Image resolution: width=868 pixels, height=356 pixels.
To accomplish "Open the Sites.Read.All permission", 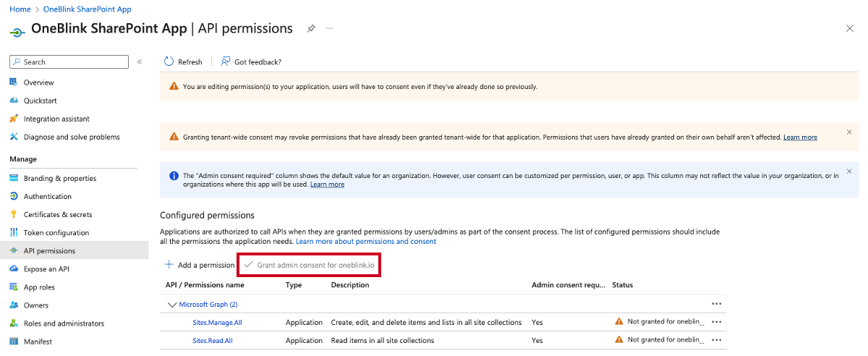I will (213, 341).
